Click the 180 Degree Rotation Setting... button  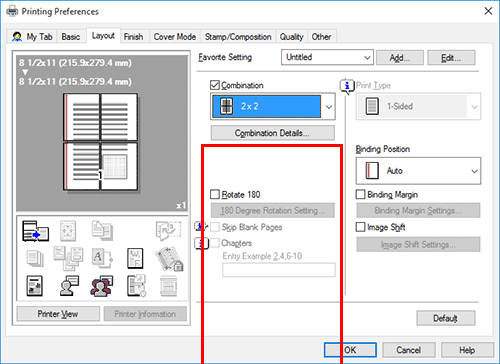[272, 210]
